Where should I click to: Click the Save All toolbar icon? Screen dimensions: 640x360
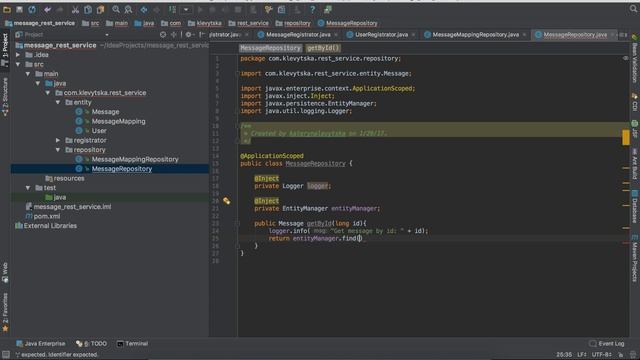click(x=19, y=9)
